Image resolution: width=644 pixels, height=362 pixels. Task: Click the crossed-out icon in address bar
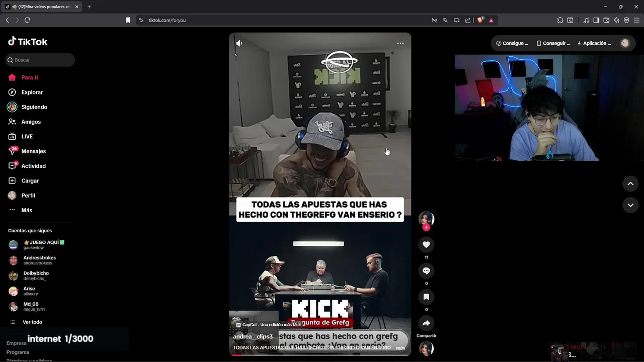434,20
